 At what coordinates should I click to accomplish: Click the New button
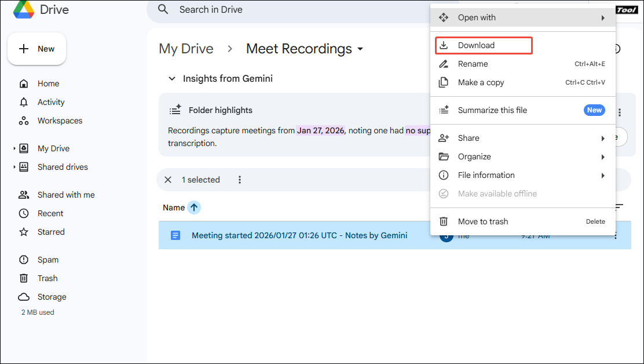36,49
